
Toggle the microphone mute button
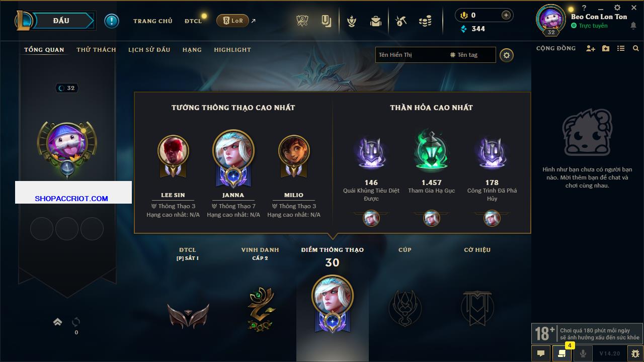[x=583, y=353]
